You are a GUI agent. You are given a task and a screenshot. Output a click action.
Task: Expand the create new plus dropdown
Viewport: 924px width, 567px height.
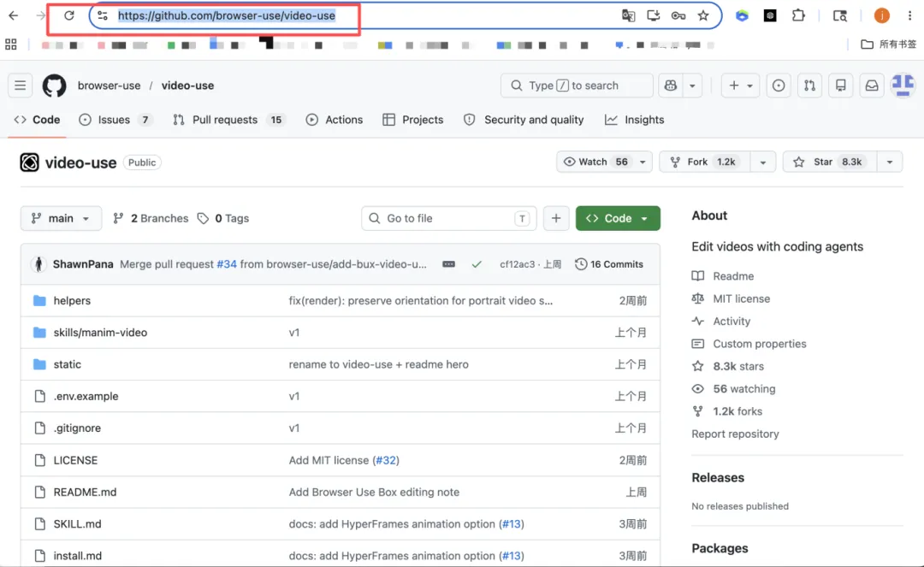pyautogui.click(x=741, y=86)
